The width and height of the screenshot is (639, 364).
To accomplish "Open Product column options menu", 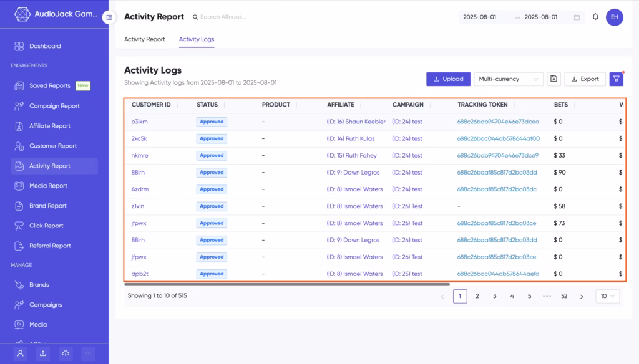I will [296, 105].
